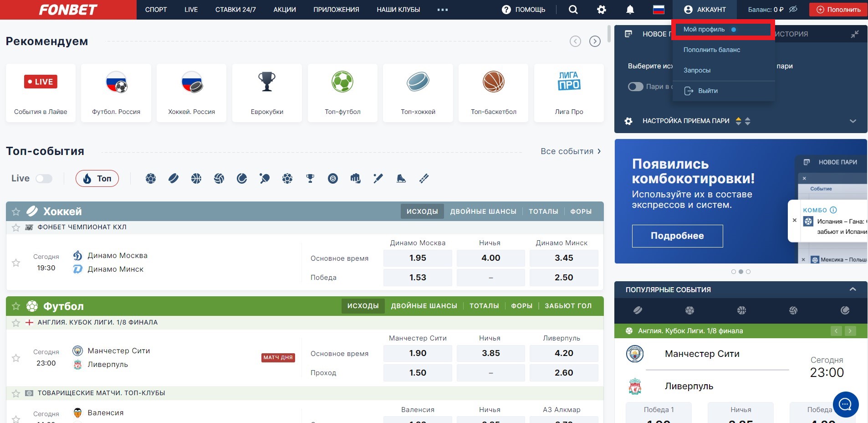Switch to ТОТАЛЫ tab in Хоккей
Screen dimensions: 868x423
tap(543, 211)
